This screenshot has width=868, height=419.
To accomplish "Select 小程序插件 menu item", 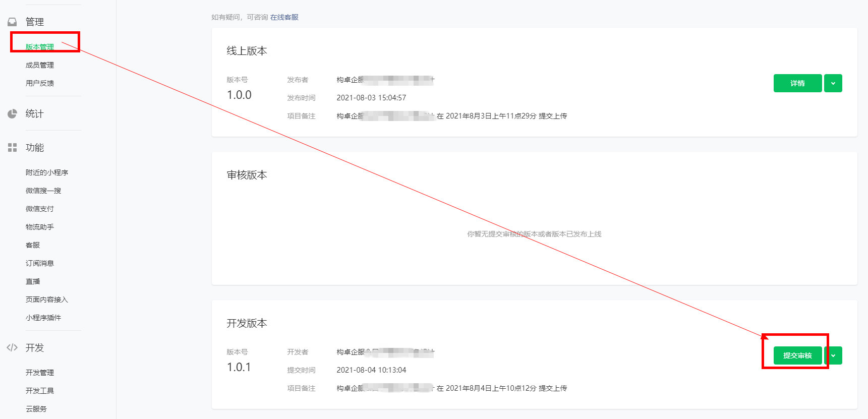I will pyautogui.click(x=43, y=318).
